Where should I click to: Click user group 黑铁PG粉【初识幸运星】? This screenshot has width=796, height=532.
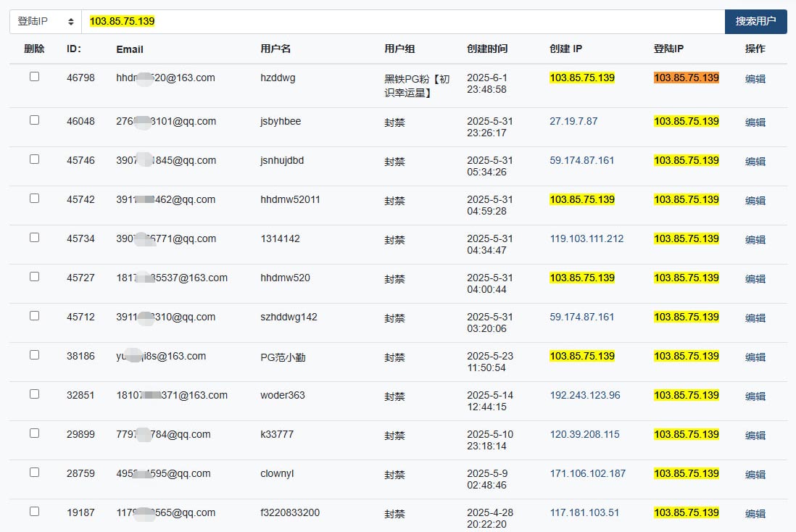tap(417, 86)
